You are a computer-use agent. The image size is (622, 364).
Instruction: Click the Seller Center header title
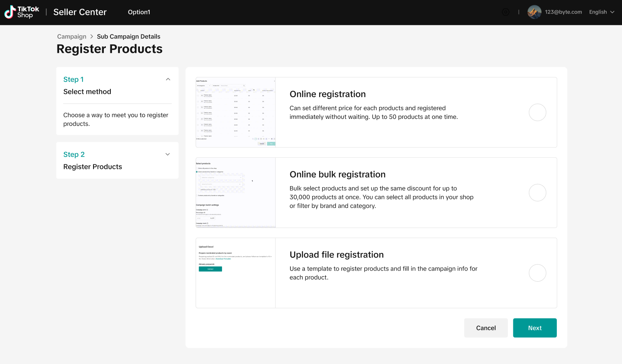[80, 12]
